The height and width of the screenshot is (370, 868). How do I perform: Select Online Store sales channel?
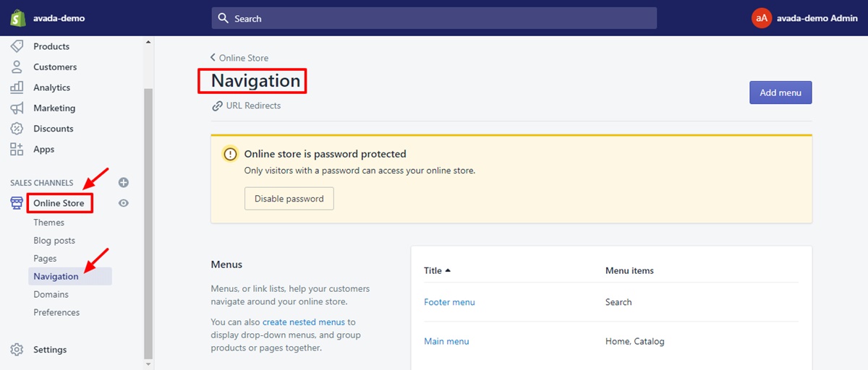(x=59, y=203)
